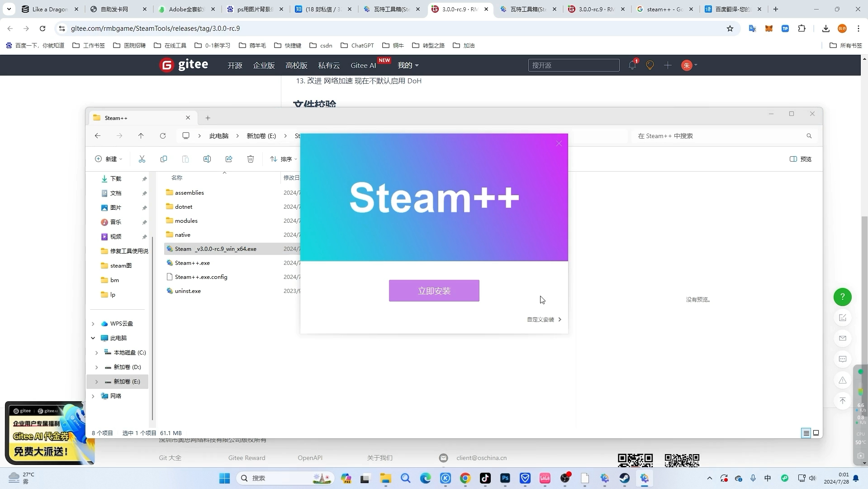Viewport: 868px width, 489px height.
Task: Toggle the 预览 preview pane button
Action: [800, 159]
